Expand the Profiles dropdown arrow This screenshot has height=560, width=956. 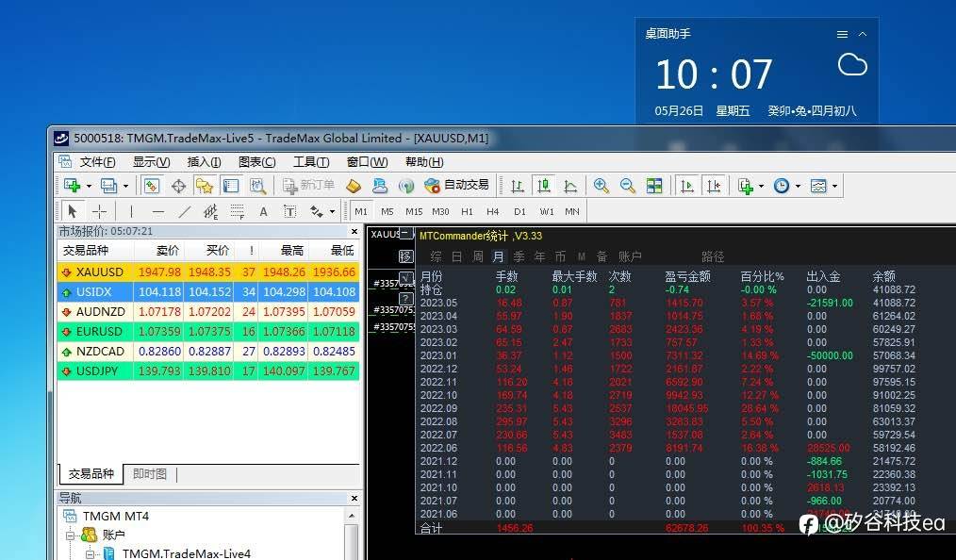[125, 186]
